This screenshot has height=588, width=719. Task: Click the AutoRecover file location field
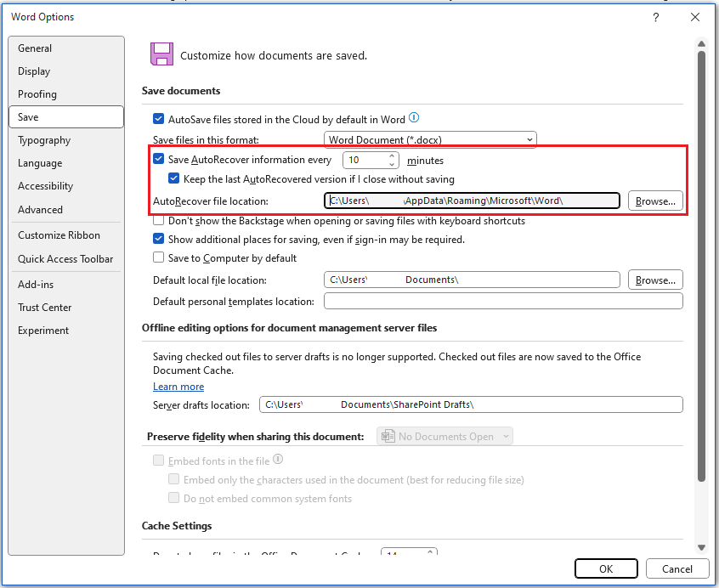[x=472, y=201]
